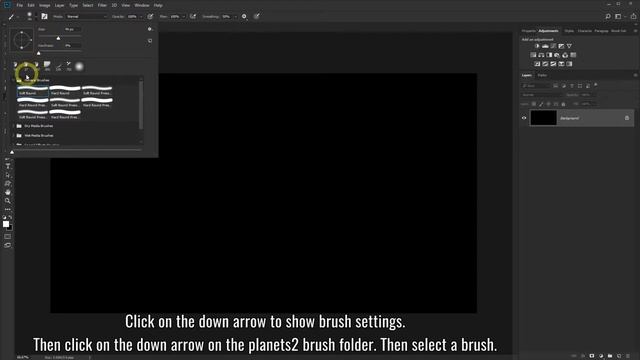Select the Zoom tool in toolbar
This screenshot has width=640, height=360.
pyautogui.click(x=8, y=200)
